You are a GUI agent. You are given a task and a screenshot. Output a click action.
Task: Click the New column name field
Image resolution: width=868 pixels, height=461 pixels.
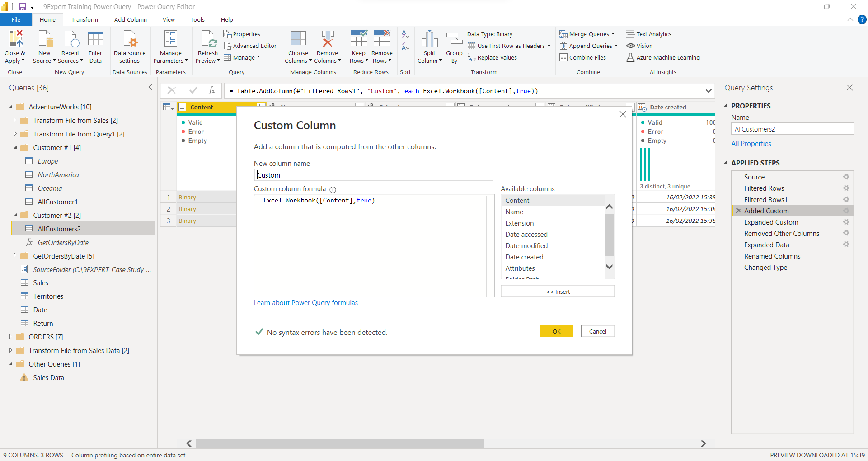click(373, 175)
